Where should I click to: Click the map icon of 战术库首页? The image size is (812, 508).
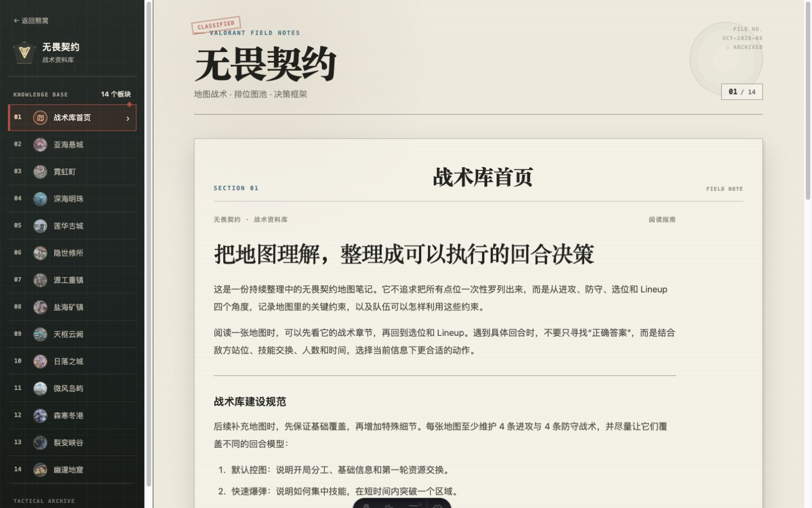[x=40, y=117]
